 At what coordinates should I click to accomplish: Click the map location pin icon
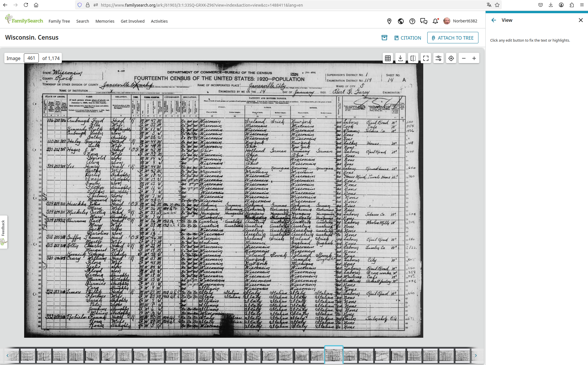(x=389, y=21)
